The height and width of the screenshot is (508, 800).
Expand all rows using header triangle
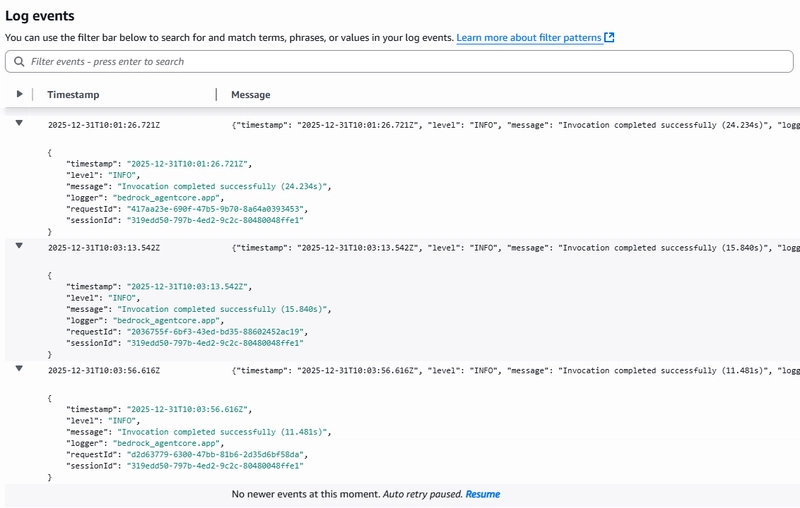tap(19, 94)
